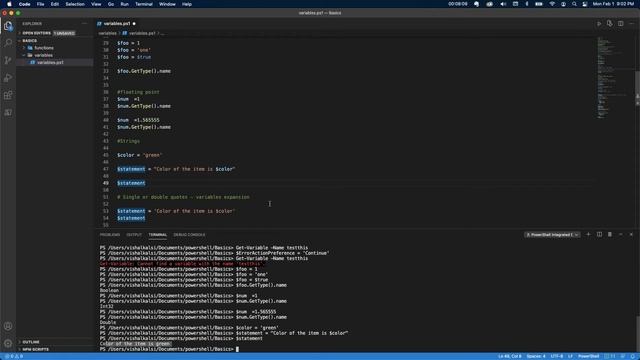
Task: Open the PowerShell Integrated terminal dropdown
Action: [552, 235]
